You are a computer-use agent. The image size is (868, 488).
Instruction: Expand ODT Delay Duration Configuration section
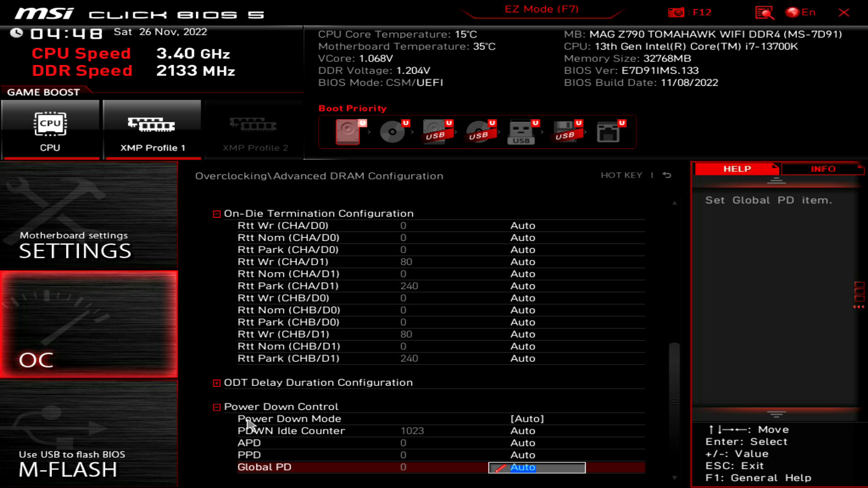217,383
